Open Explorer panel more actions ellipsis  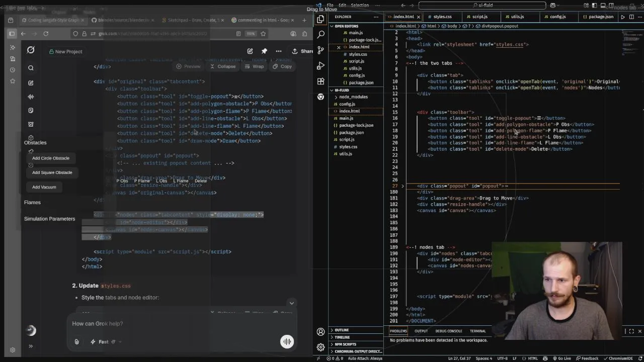coord(377,17)
